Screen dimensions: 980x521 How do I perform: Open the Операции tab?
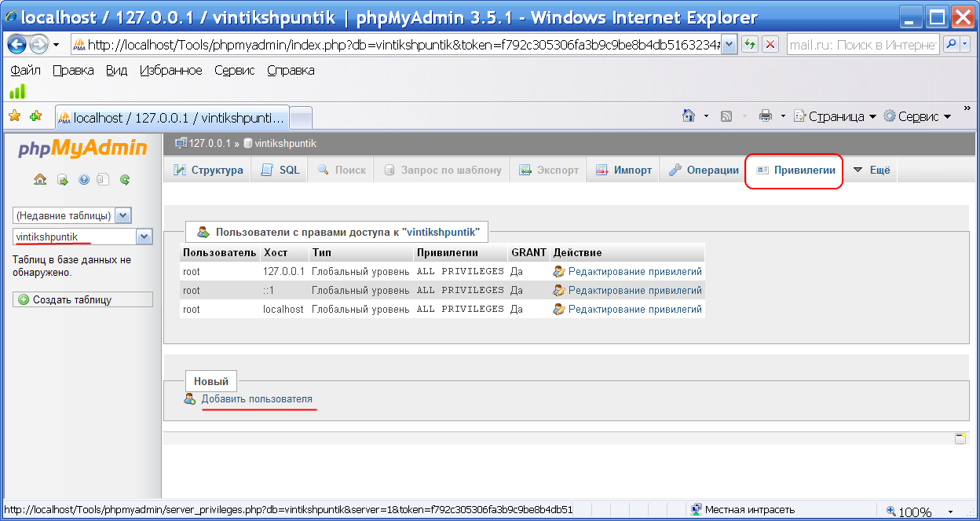click(704, 170)
